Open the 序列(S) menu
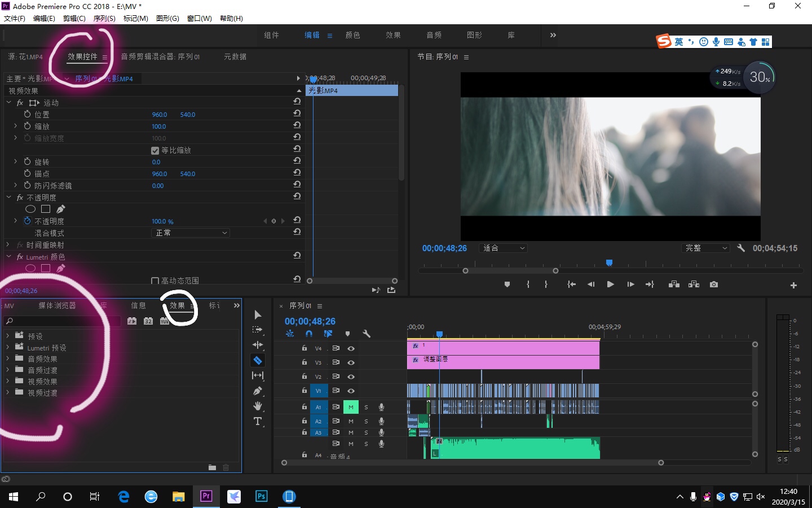Image resolution: width=812 pixels, height=508 pixels. tap(104, 19)
